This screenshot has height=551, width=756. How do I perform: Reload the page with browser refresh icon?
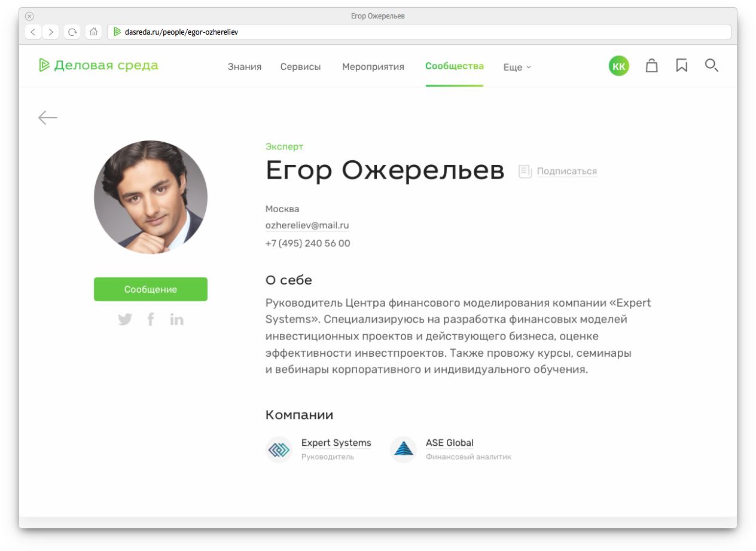72,32
